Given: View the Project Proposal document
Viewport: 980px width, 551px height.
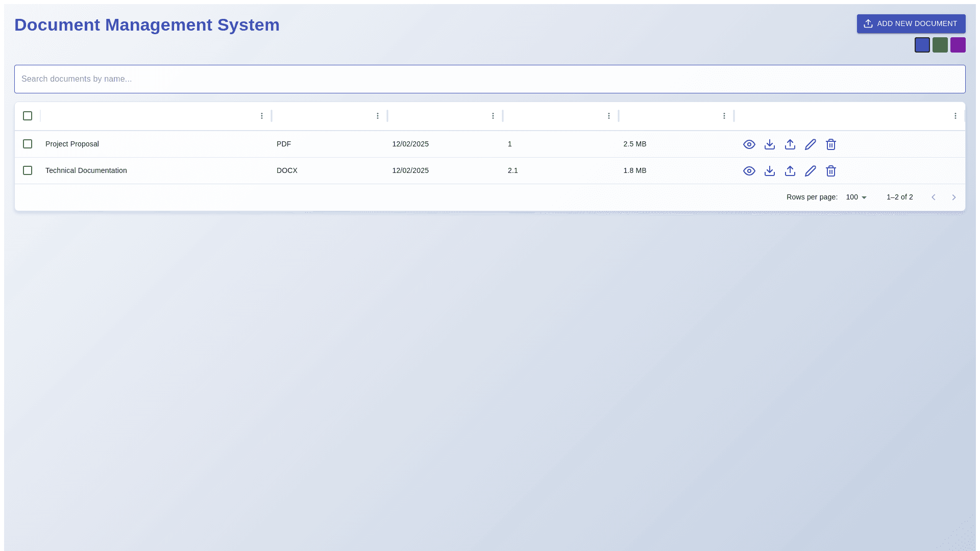Looking at the screenshot, I should (x=749, y=144).
